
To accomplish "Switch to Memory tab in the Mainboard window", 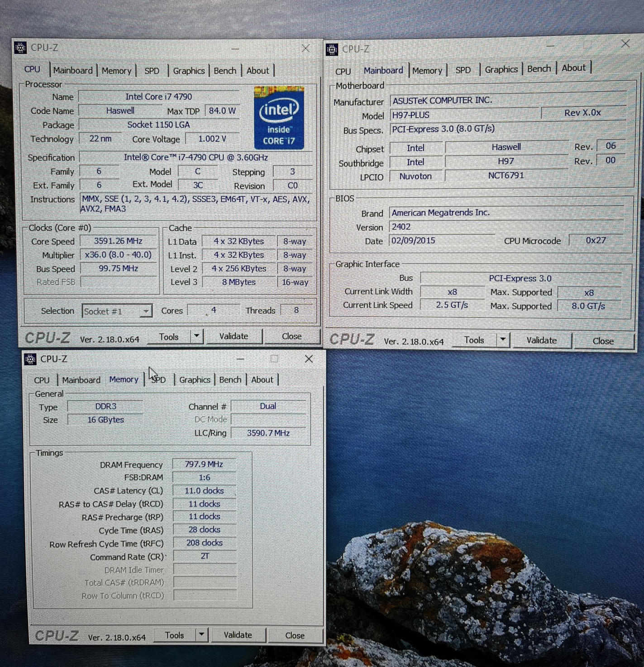I will (427, 71).
